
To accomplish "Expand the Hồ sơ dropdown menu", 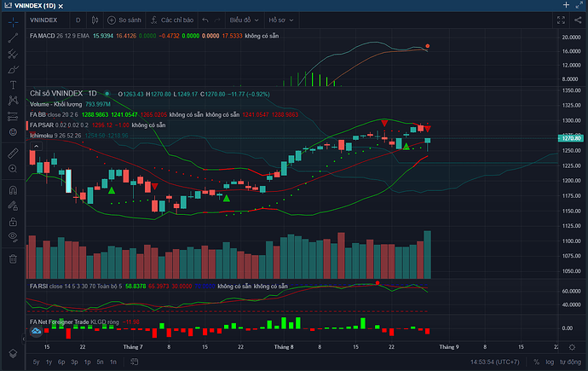I will point(280,18).
